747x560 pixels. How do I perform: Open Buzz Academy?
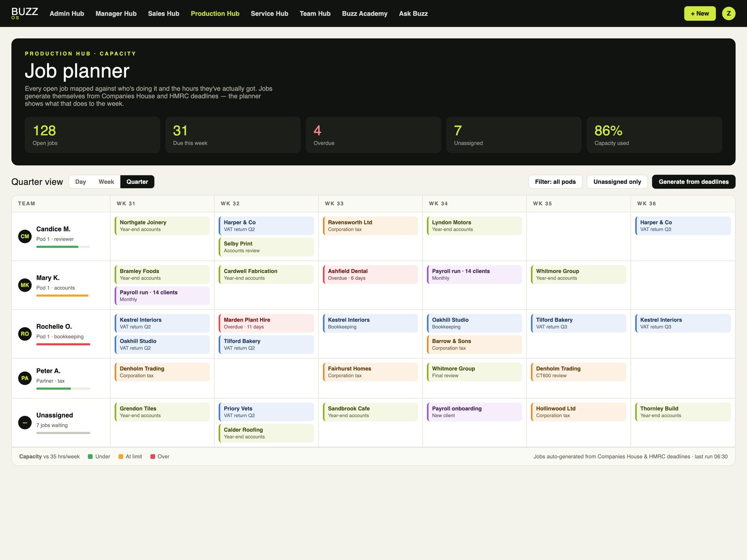(365, 14)
